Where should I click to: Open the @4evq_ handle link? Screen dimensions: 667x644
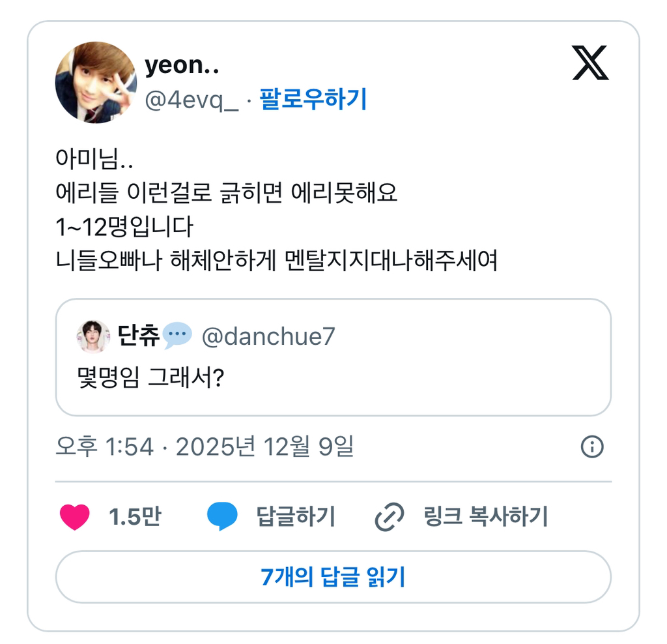click(x=192, y=100)
